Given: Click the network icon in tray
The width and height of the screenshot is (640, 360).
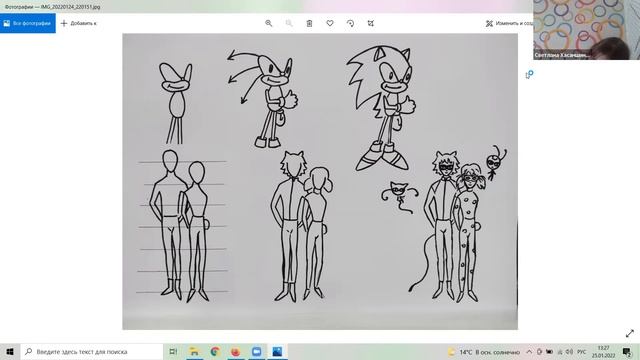Looking at the screenshot, I should tap(560, 352).
